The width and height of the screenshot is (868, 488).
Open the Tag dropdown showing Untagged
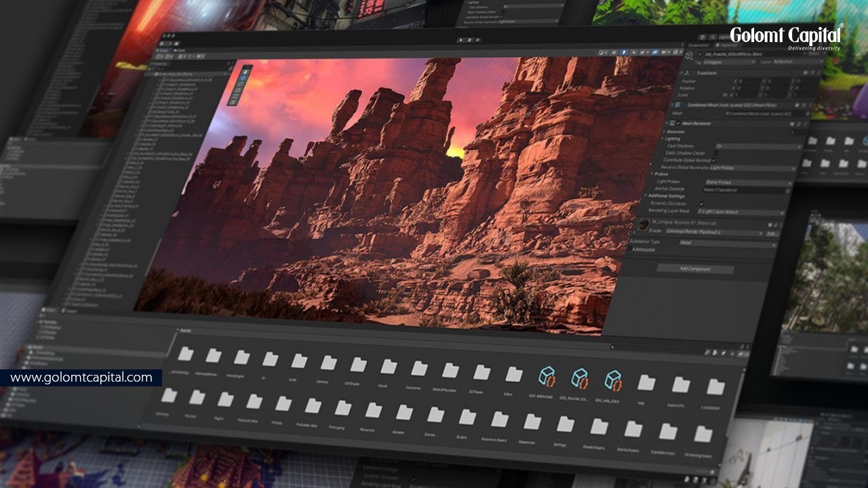pos(728,62)
